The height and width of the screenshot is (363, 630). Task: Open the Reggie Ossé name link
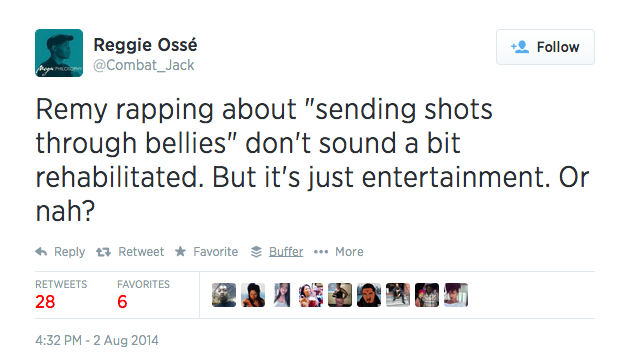point(145,45)
